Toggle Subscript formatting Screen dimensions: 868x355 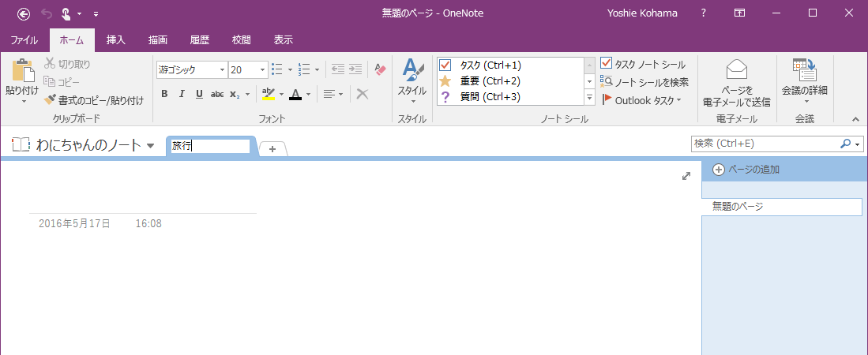(x=234, y=94)
